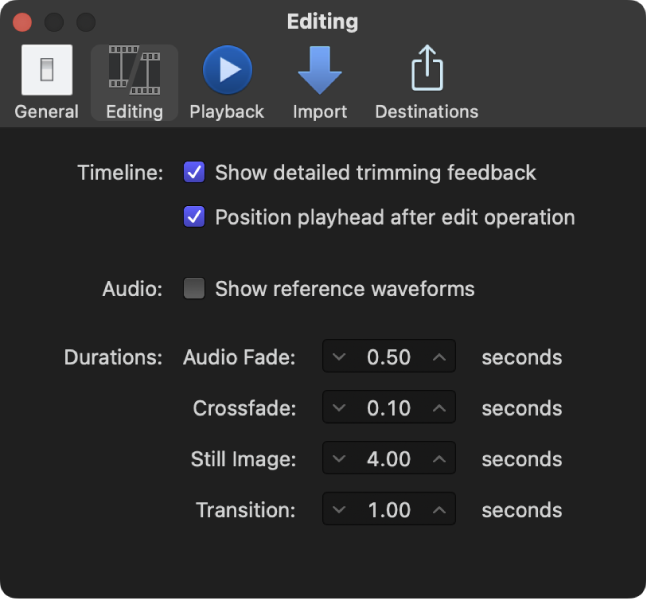Open the General preferences pane icon
The width and height of the screenshot is (646, 602).
point(46,70)
